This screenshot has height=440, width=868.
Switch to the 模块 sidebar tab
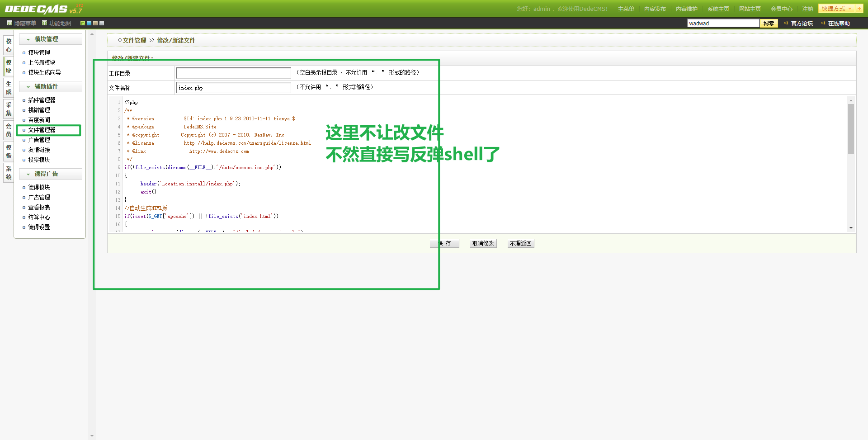(x=9, y=66)
